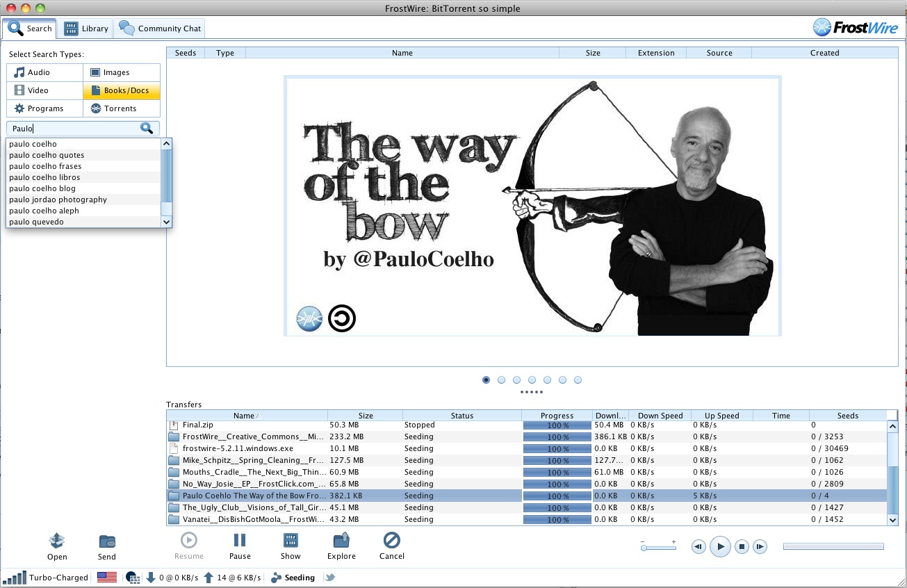The image size is (907, 588).
Task: Click the next track button
Action: [760, 547]
